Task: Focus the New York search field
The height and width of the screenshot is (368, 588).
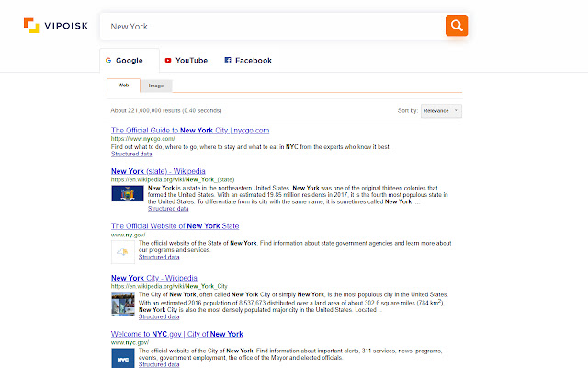Action: click(x=273, y=27)
